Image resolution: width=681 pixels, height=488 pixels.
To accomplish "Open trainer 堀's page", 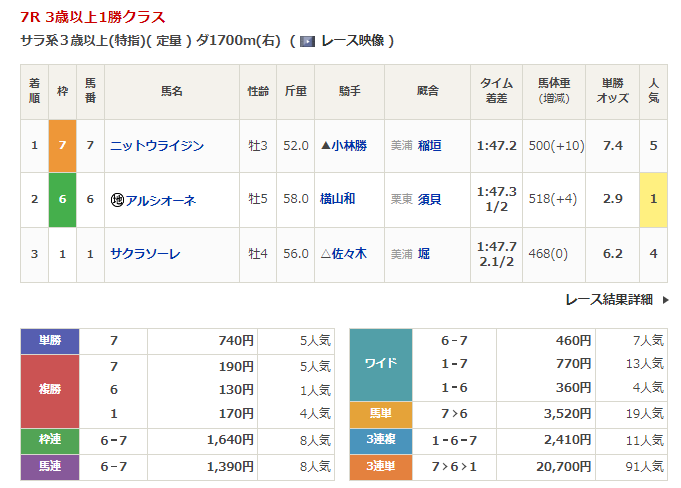I will click(423, 254).
